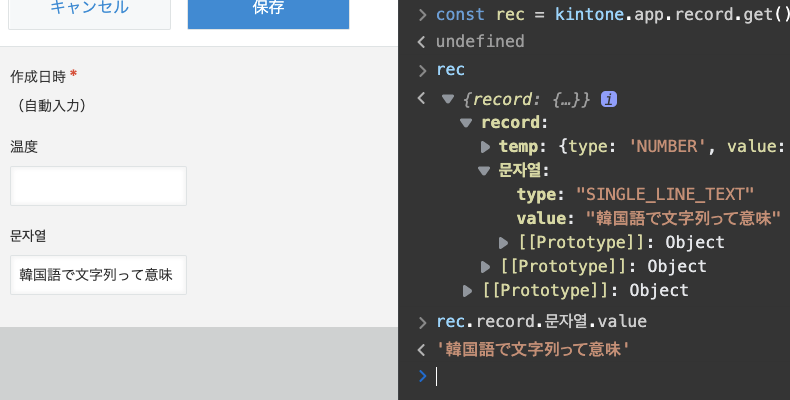Collapse the 문자열: property in console
Screen dimensions: 790x400
pyautogui.click(x=484, y=171)
